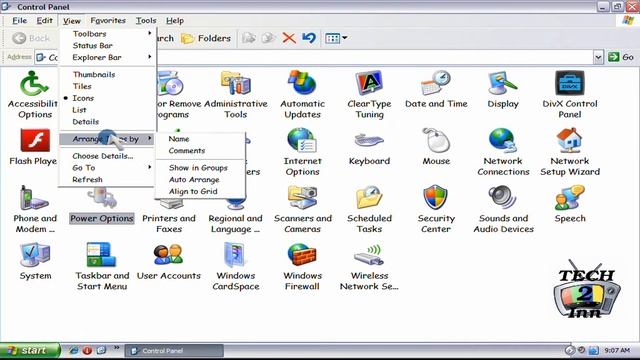Click the blue Undo toolbar icon
The image size is (640, 360).
(x=309, y=38)
